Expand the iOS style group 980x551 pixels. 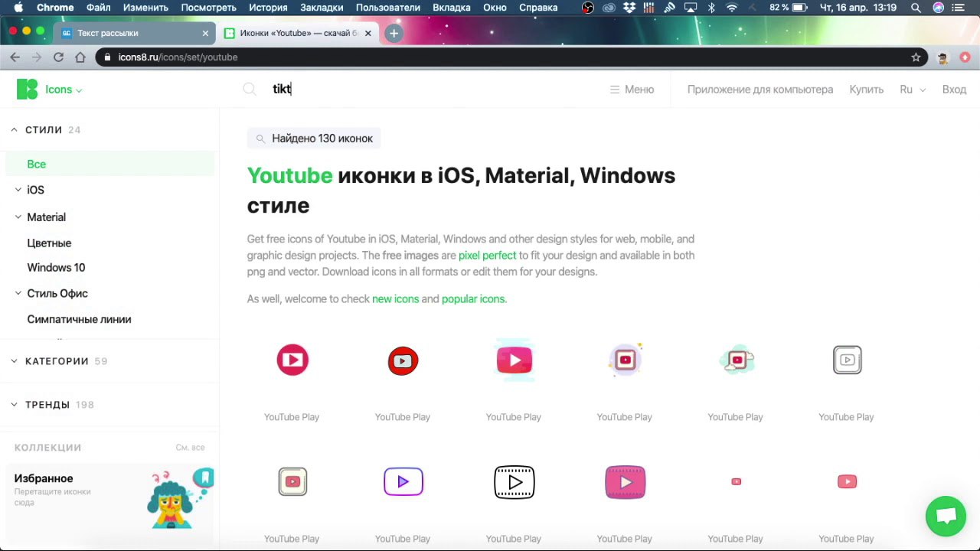[x=18, y=190]
